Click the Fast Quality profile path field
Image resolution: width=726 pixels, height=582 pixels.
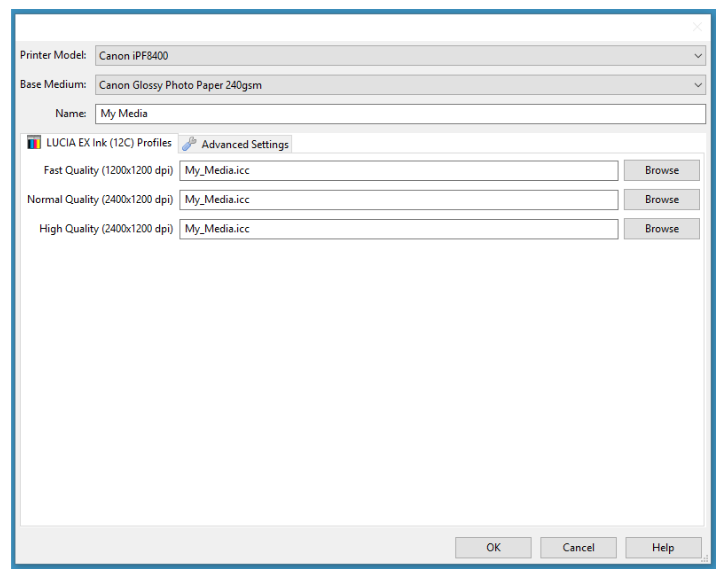click(399, 170)
